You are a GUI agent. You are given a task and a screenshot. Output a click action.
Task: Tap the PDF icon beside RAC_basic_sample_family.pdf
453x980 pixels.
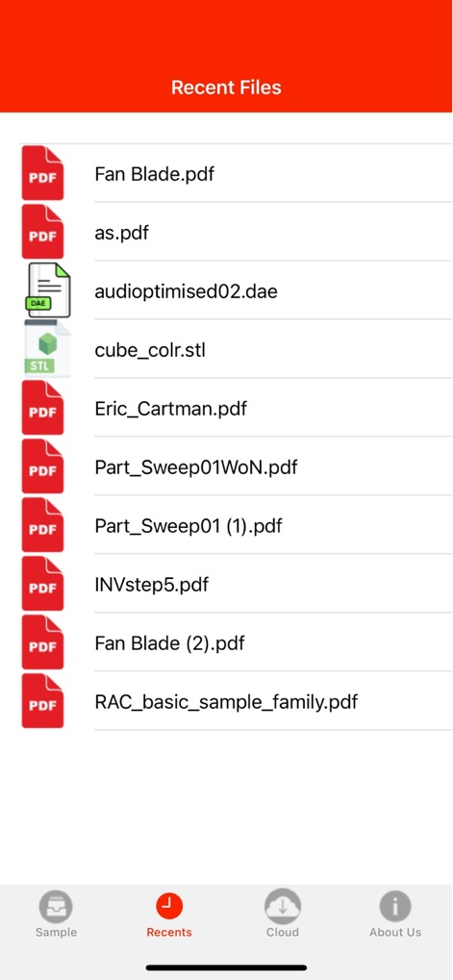43,701
